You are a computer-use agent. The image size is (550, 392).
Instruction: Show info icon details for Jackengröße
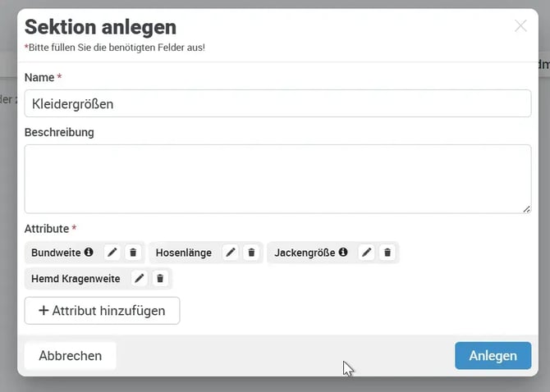343,253
